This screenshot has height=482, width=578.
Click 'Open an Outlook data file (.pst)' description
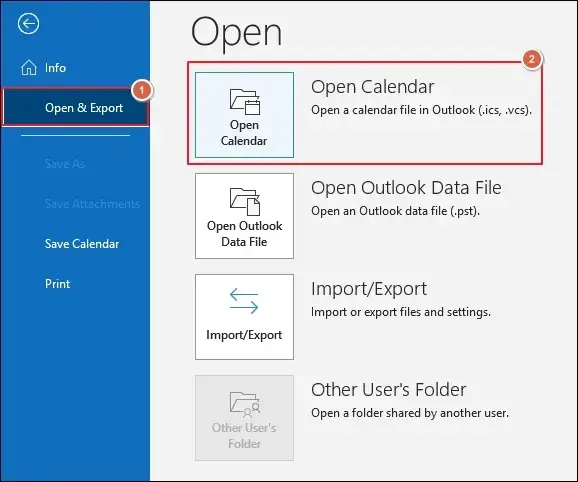point(395,211)
